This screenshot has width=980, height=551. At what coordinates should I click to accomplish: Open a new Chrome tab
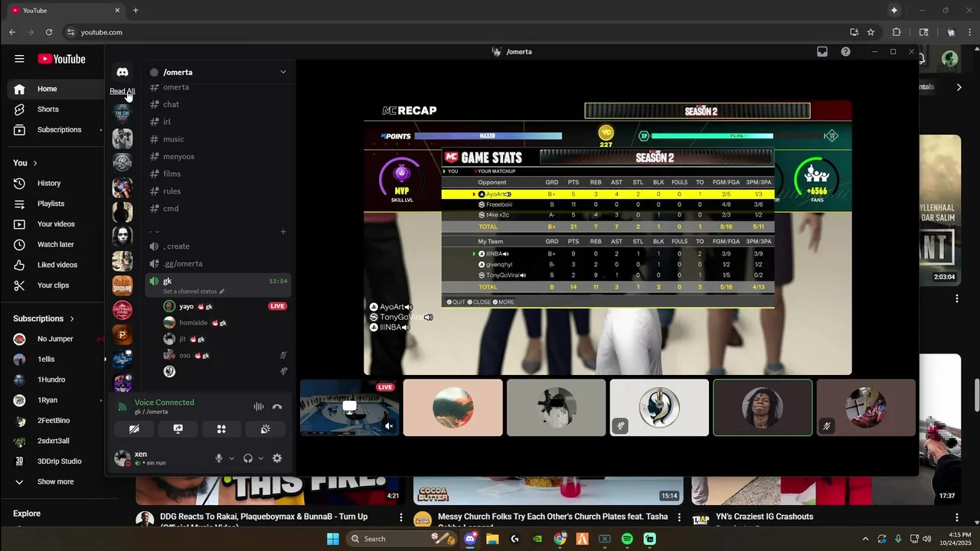pos(136,11)
